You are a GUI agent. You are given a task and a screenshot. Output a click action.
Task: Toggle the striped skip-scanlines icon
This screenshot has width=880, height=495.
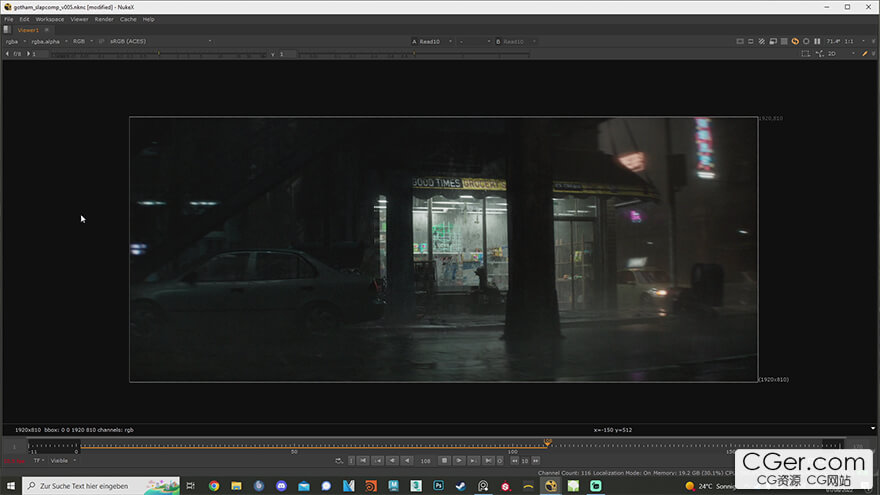pos(762,41)
